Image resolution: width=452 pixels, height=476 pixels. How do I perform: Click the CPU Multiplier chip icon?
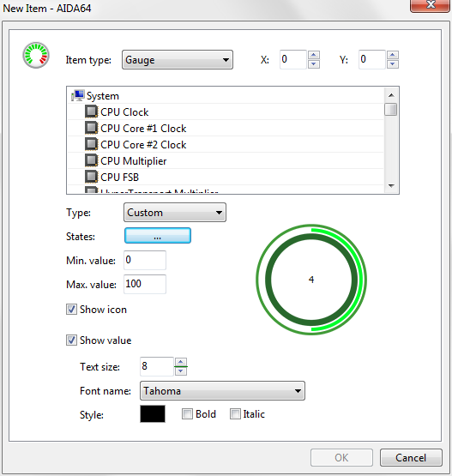(92, 160)
